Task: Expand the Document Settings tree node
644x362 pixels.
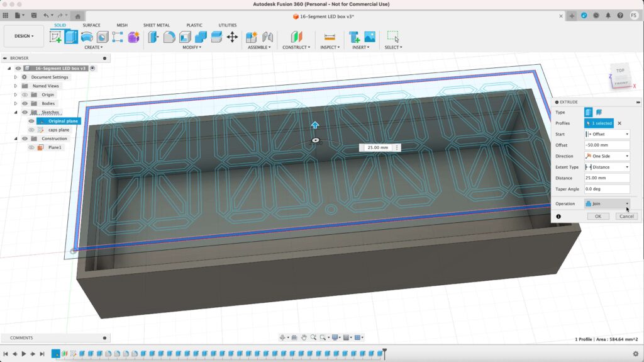Action: 16,77
